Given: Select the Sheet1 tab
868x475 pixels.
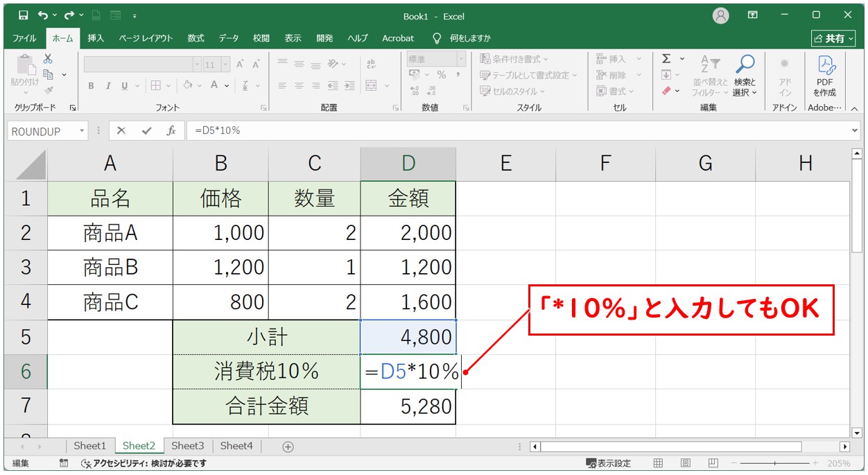Looking at the screenshot, I should pos(90,446).
